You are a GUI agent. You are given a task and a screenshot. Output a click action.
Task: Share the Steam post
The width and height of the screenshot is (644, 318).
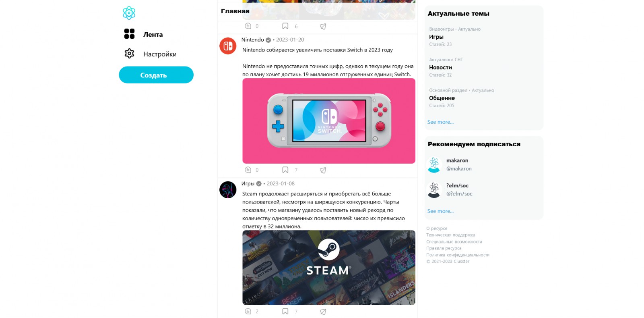[323, 312]
